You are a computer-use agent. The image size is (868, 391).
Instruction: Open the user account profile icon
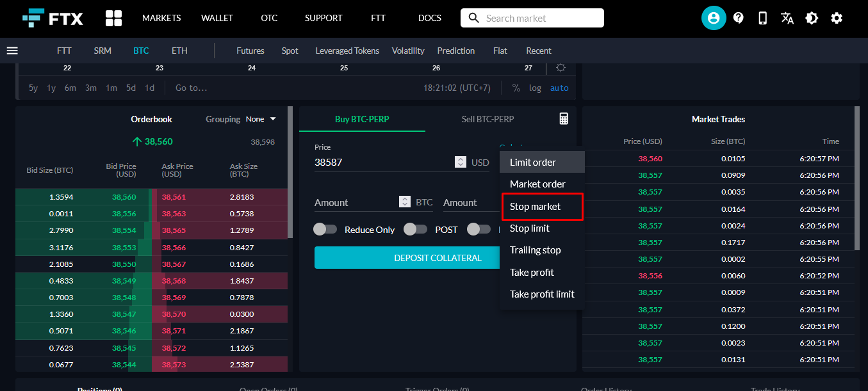point(713,18)
